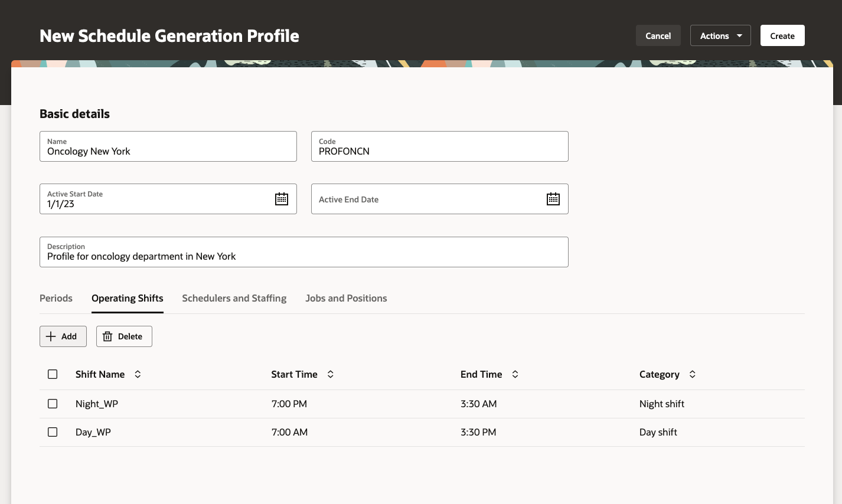This screenshot has width=842, height=504.
Task: Sort the table by Shift Name
Action: pos(137,374)
